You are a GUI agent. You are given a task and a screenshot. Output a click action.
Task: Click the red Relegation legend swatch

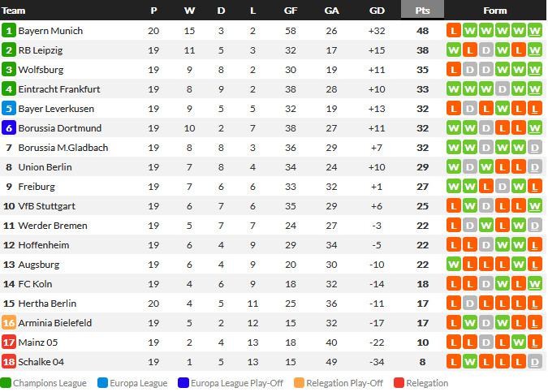click(x=399, y=383)
